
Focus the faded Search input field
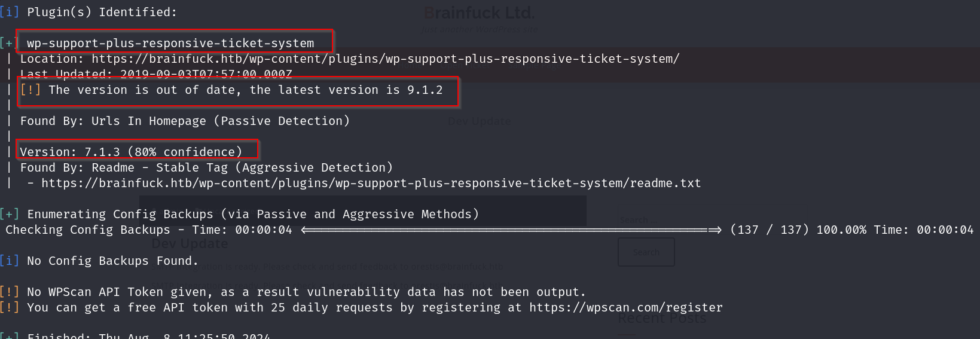[646, 220]
